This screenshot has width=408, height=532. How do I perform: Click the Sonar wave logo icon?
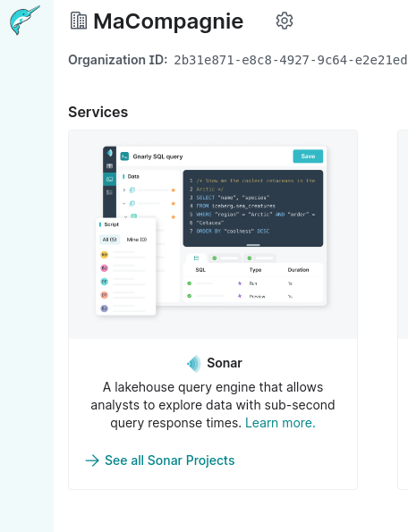pos(194,363)
